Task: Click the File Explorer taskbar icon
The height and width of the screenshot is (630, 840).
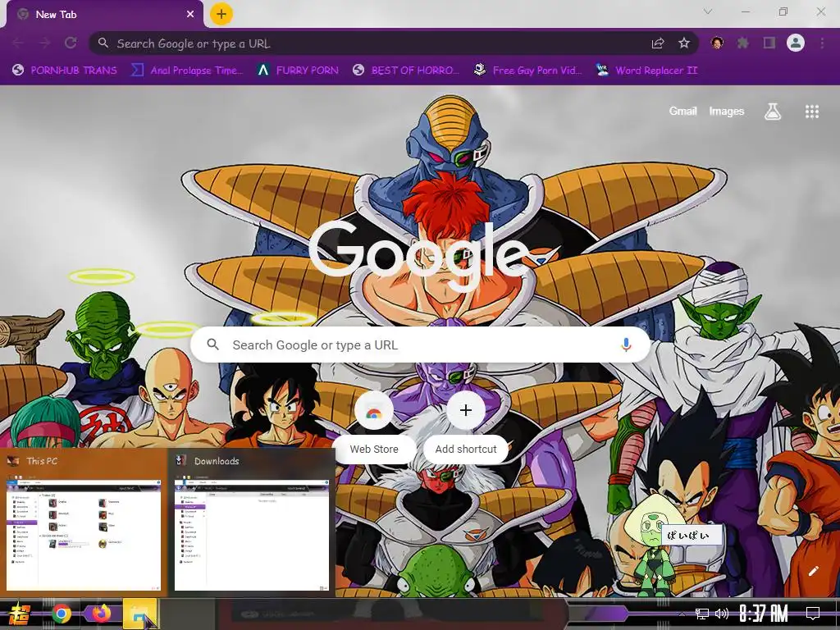Action: click(139, 614)
